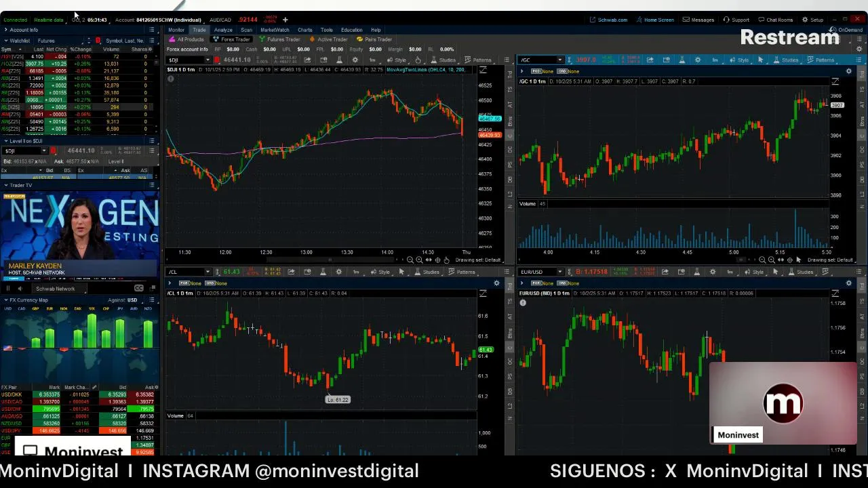The height and width of the screenshot is (488, 868).
Task: Open Studies on the /GC chart
Action: pyautogui.click(x=786, y=60)
